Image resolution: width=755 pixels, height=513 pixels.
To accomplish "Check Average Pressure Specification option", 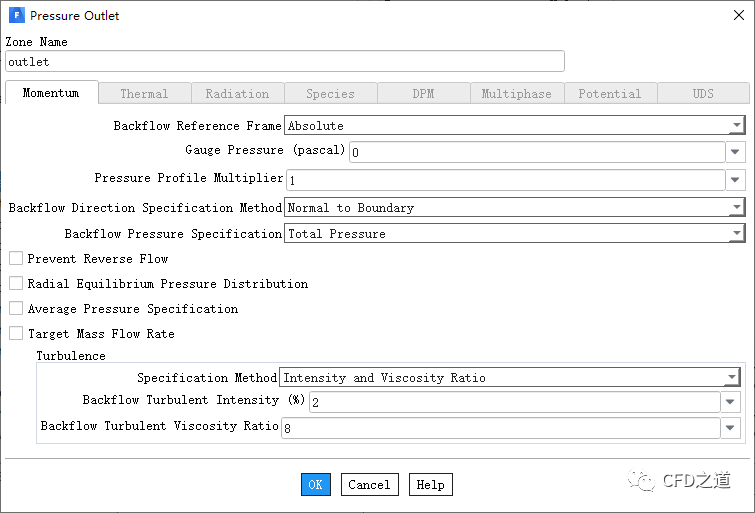I will [16, 309].
